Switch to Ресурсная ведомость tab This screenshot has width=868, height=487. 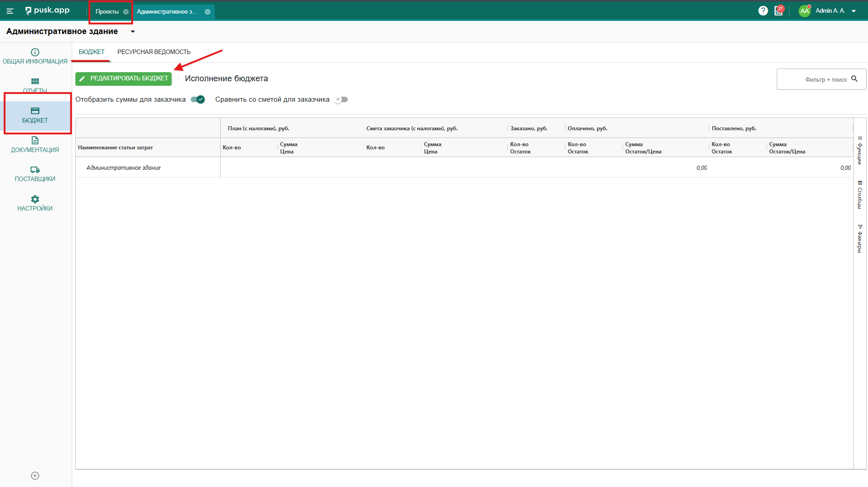[x=154, y=52]
